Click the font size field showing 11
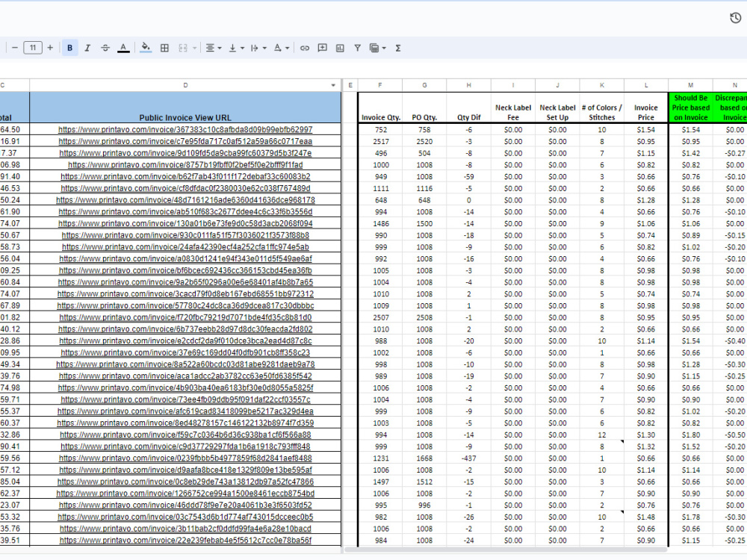The height and width of the screenshot is (560, 747). 33,48
